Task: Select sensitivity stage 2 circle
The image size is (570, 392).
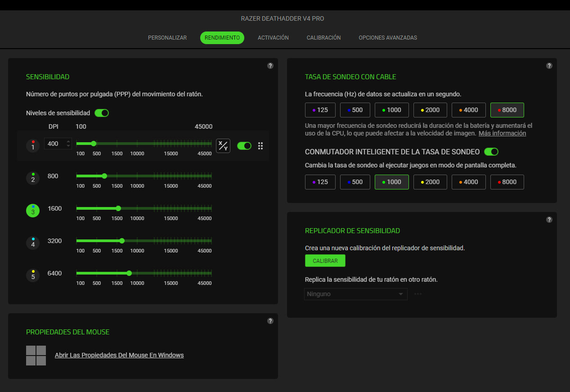Action: (x=33, y=178)
